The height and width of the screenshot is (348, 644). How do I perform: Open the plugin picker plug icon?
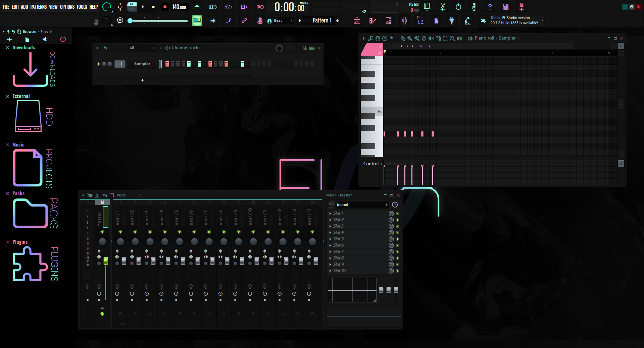(x=452, y=21)
